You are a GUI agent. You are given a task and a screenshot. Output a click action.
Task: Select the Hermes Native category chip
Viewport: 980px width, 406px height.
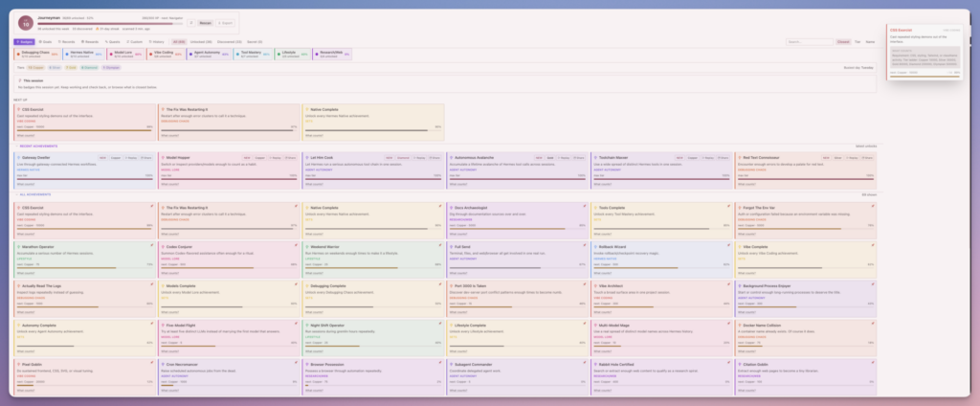[x=84, y=55]
